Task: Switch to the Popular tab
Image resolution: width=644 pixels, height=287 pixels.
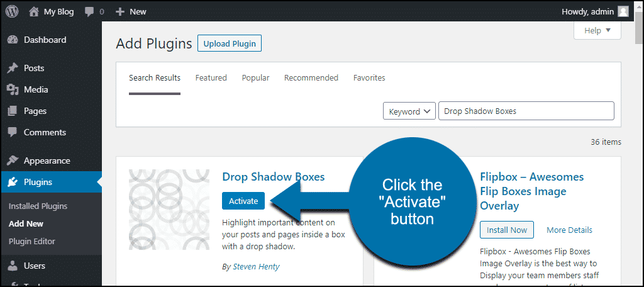Action: click(x=255, y=77)
